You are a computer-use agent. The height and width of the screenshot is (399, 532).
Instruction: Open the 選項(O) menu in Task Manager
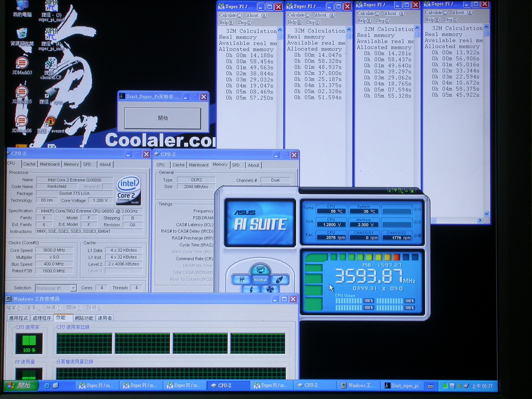pyautogui.click(x=34, y=308)
